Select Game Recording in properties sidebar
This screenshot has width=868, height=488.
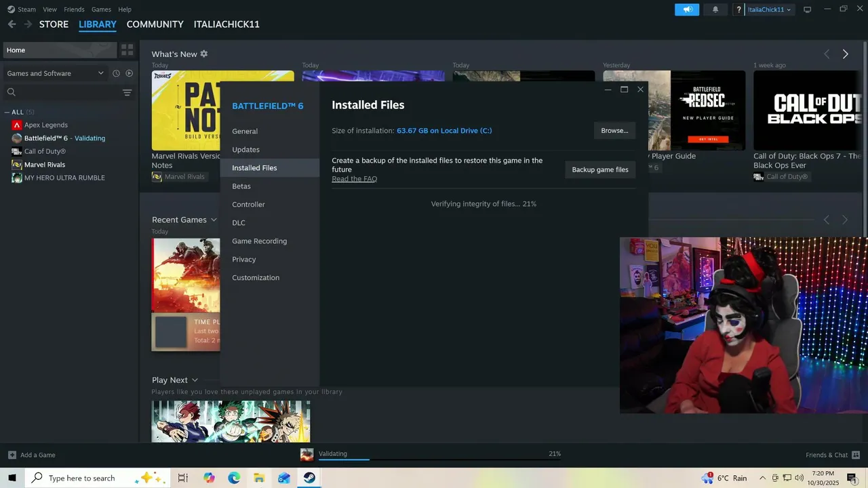click(270, 241)
